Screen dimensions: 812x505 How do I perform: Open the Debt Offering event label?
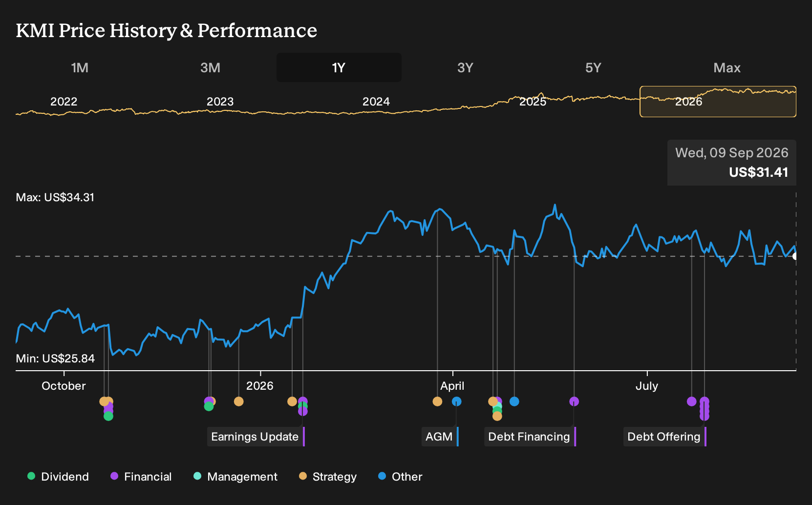665,437
